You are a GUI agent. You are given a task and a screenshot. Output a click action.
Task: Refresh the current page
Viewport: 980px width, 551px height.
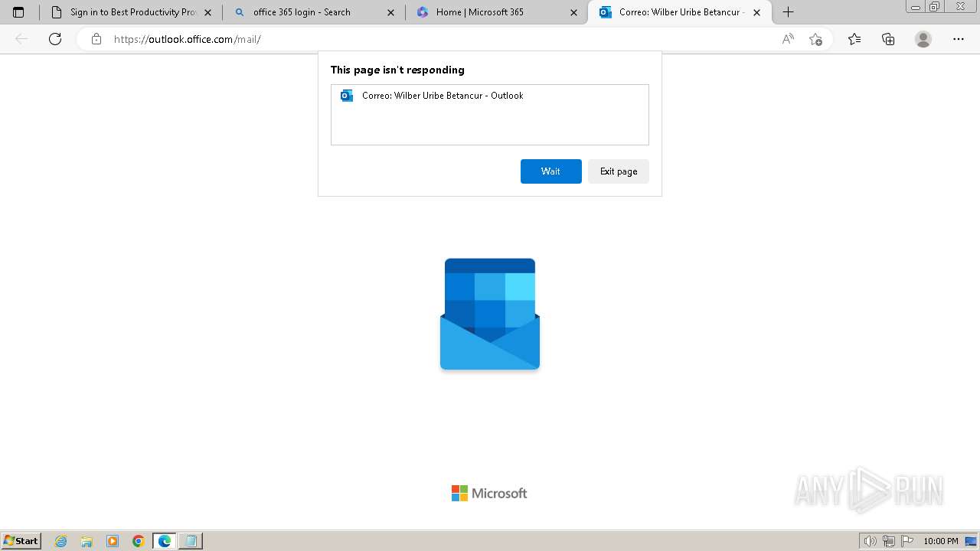[55, 39]
